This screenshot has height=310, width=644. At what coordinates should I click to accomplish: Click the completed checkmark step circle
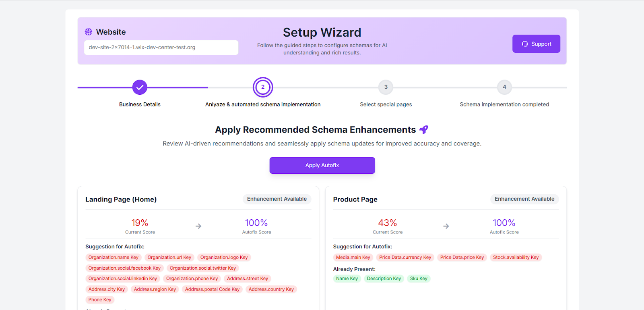140,87
